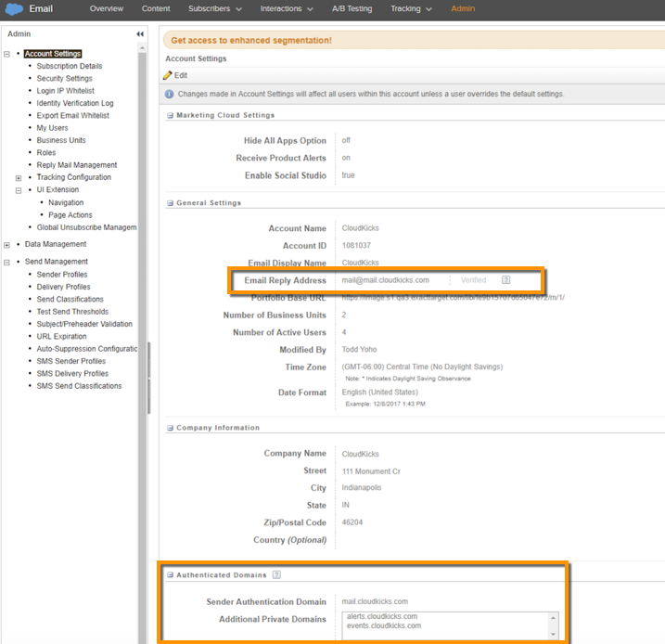Collapse the Admin side panel arrows
This screenshot has width=665, height=644.
tap(140, 34)
